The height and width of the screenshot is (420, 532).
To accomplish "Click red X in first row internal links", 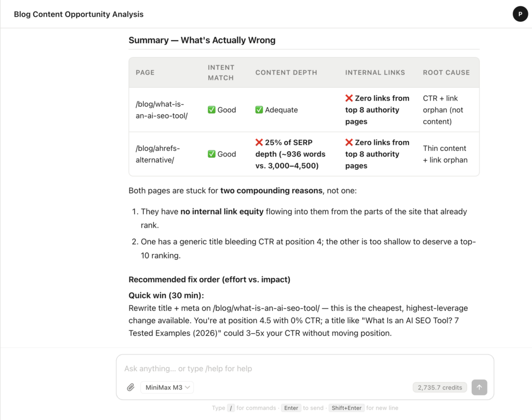I will click(x=349, y=98).
